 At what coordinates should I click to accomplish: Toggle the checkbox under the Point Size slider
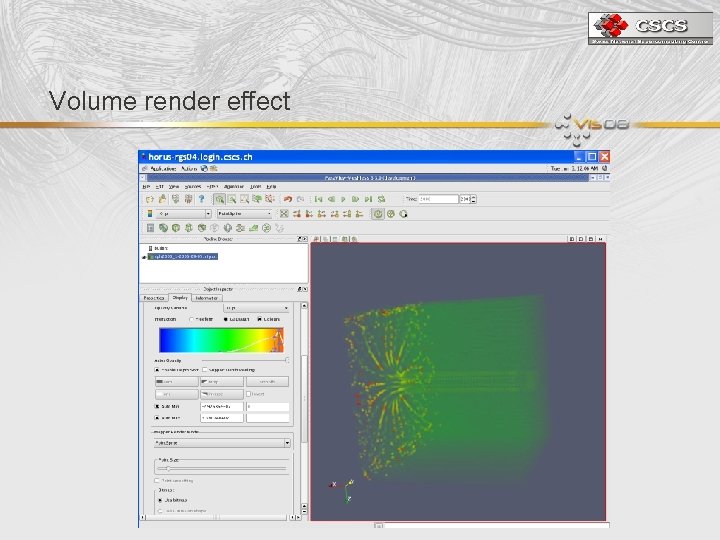157,481
